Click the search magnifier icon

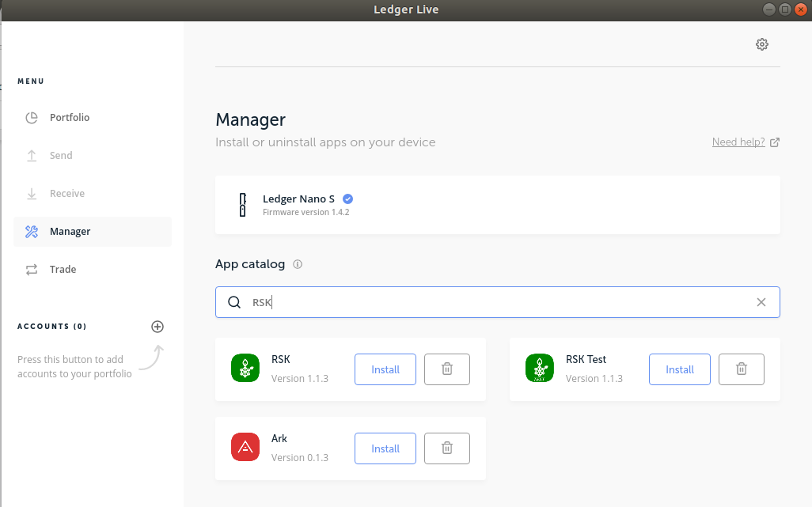click(234, 302)
